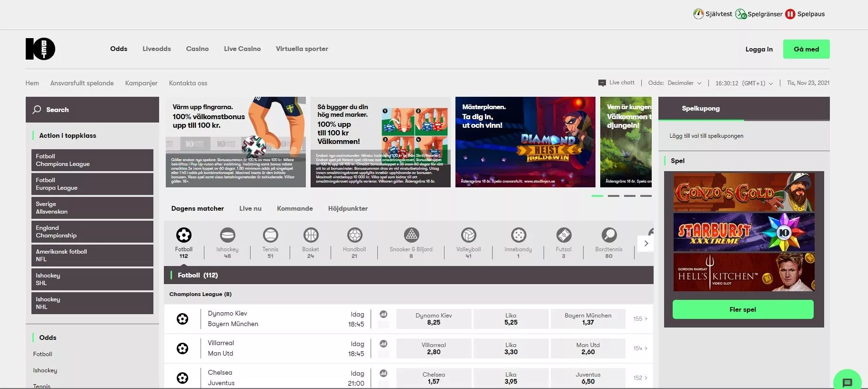Select Lika 5,25 for Dynamo Kiev match
868x389 pixels.
click(511, 319)
